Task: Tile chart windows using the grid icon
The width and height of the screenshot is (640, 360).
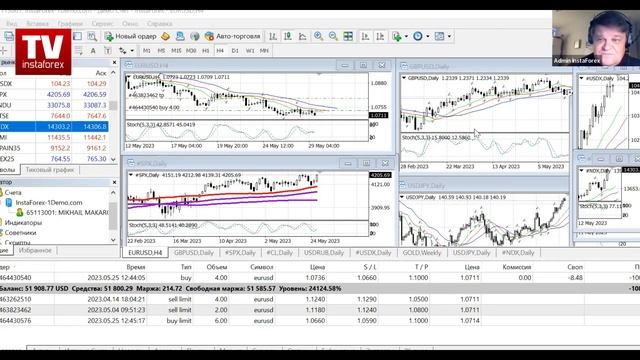Action: (348, 36)
